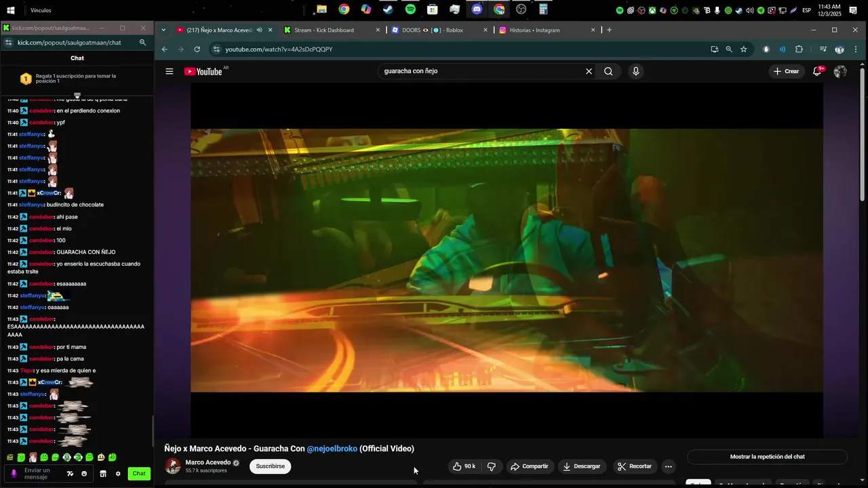This screenshot has width=868, height=488.
Task: Switch to the Stream - Kick Dashboard tab
Action: click(x=332, y=30)
